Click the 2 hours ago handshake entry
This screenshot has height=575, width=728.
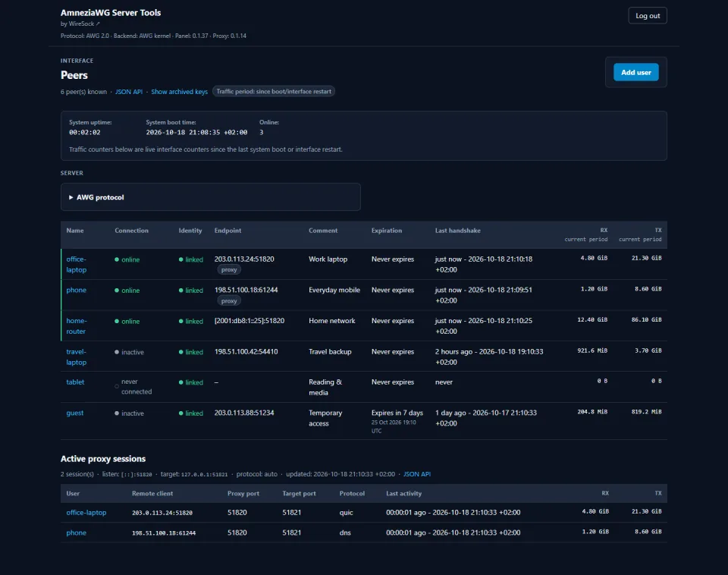click(489, 357)
